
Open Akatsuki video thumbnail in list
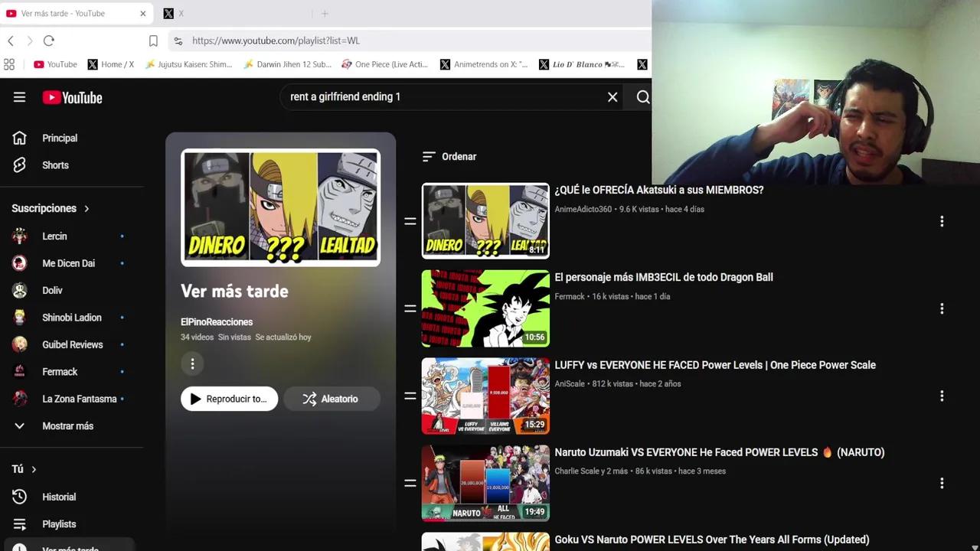[x=485, y=221]
